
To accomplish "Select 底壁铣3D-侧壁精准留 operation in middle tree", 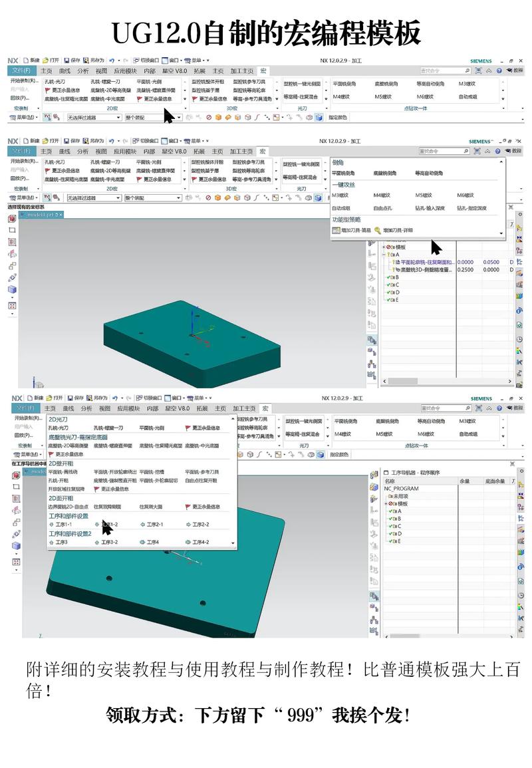I will coord(423,270).
